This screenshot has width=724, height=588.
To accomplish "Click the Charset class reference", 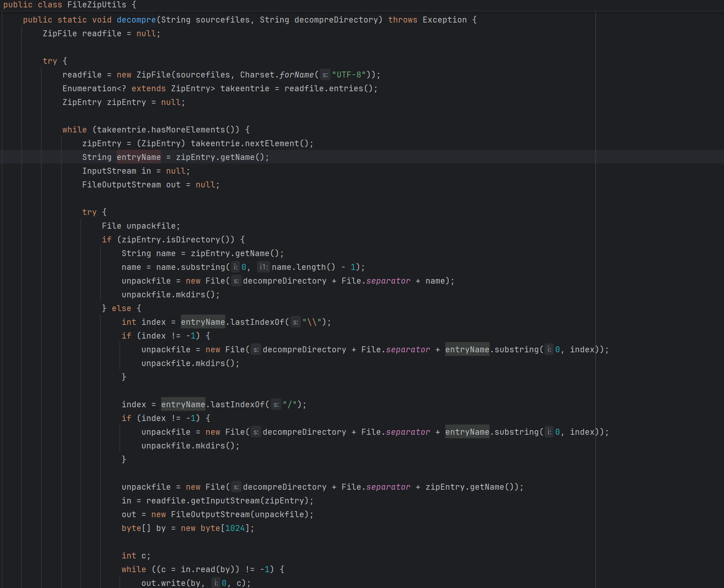I will tap(257, 75).
